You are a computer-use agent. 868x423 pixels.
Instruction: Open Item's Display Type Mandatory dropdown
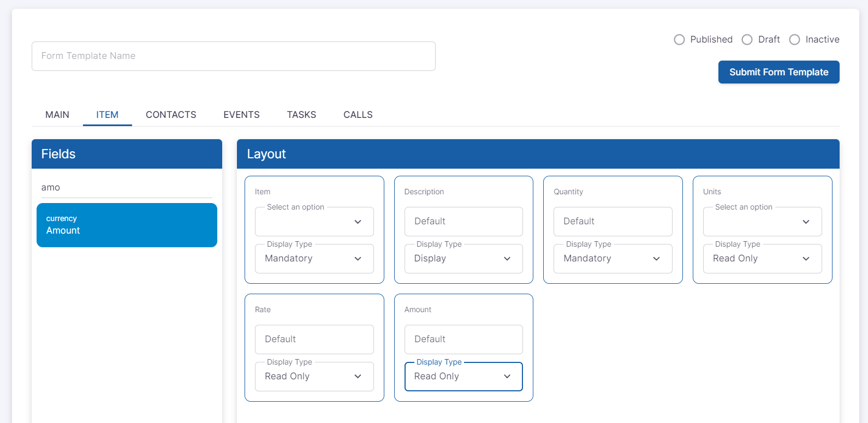click(314, 259)
